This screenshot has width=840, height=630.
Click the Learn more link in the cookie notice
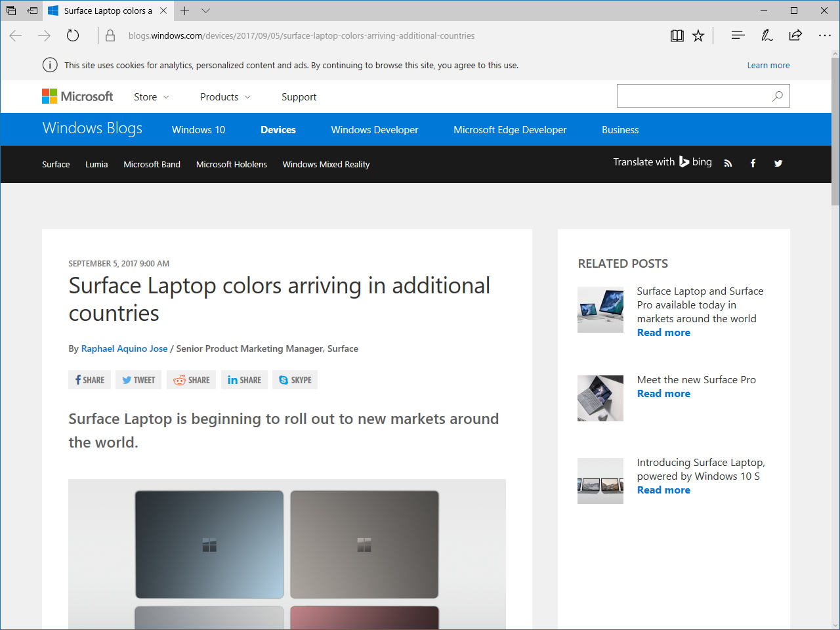click(x=768, y=65)
